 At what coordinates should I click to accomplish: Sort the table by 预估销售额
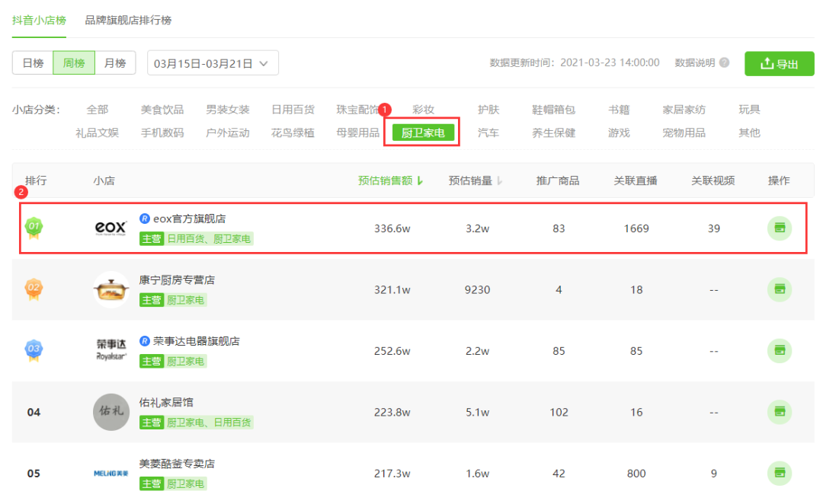pos(390,181)
